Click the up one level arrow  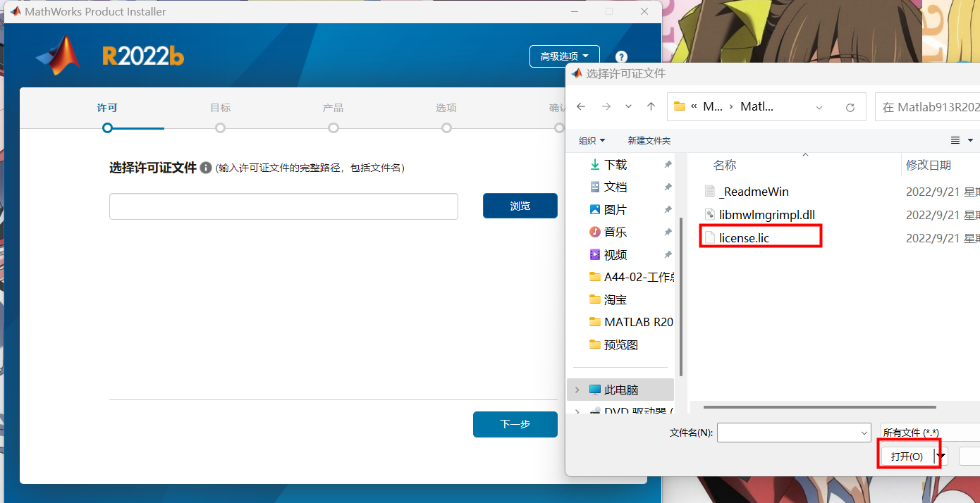[651, 106]
